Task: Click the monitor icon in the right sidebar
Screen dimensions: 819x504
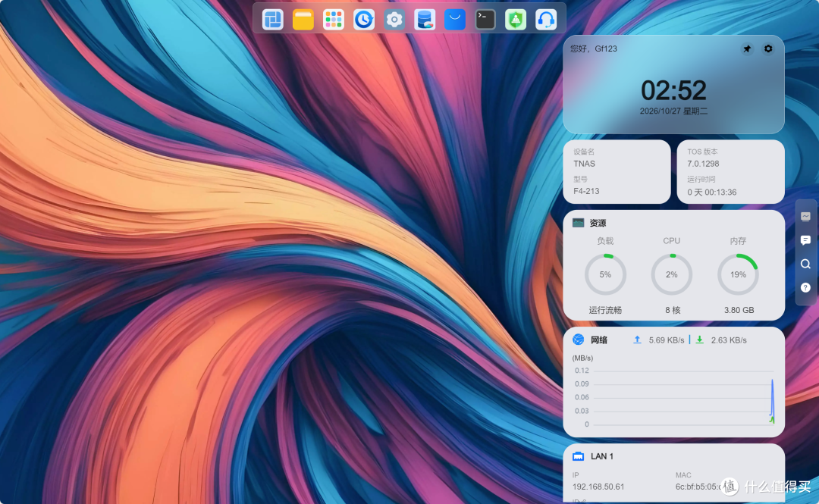Action: point(805,216)
